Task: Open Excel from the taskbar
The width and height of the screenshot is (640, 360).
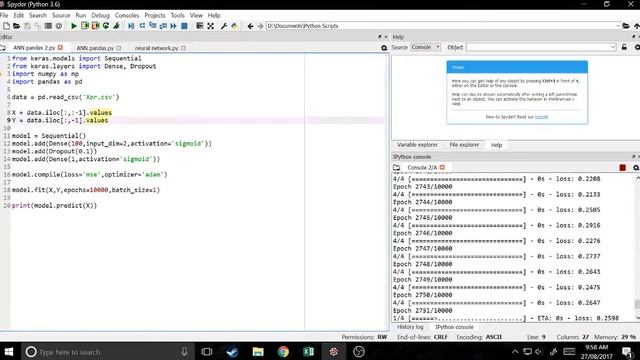Action: (x=309, y=351)
